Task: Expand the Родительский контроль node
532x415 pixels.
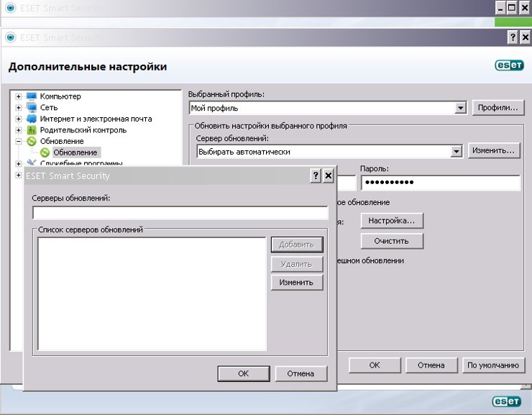Action: 18,130
